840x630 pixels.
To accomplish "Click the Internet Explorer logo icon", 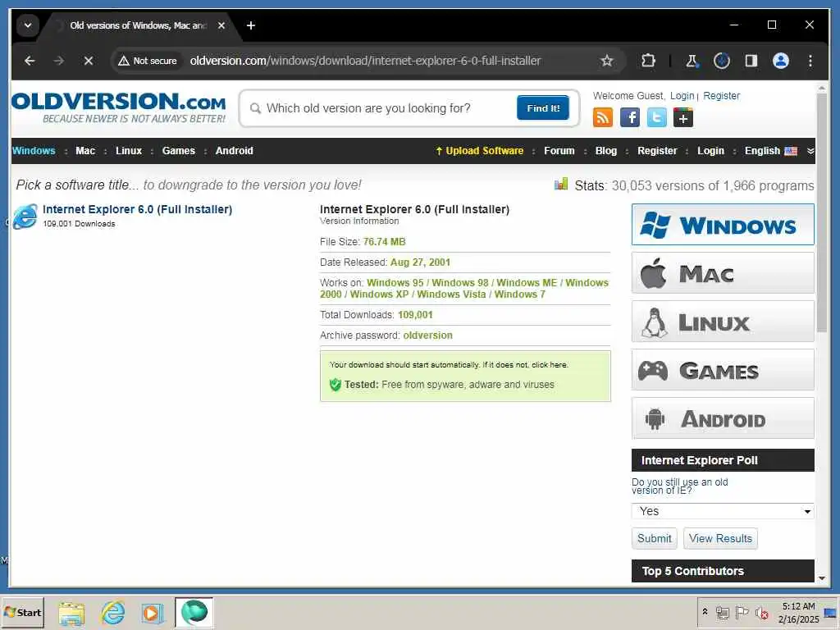I will [25, 216].
